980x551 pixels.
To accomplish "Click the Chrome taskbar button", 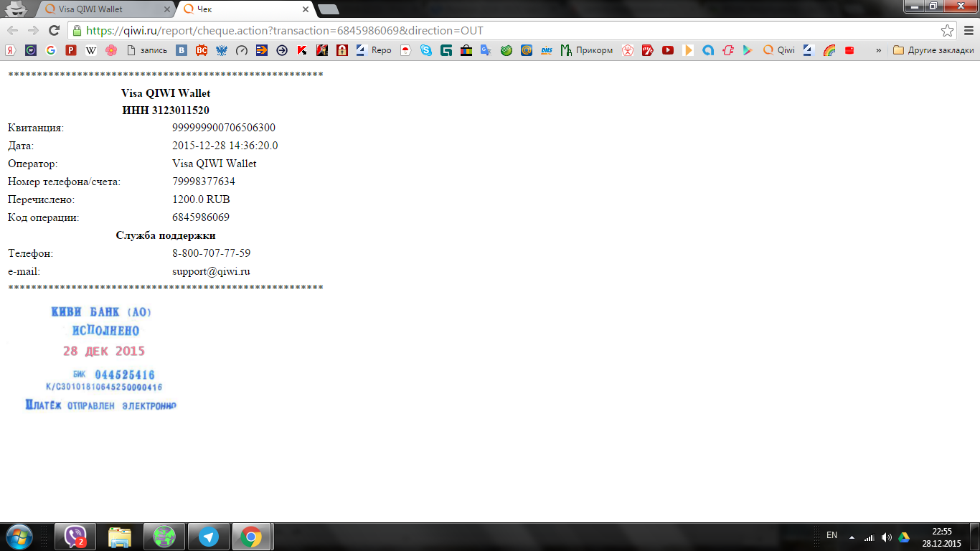I will click(x=251, y=537).
